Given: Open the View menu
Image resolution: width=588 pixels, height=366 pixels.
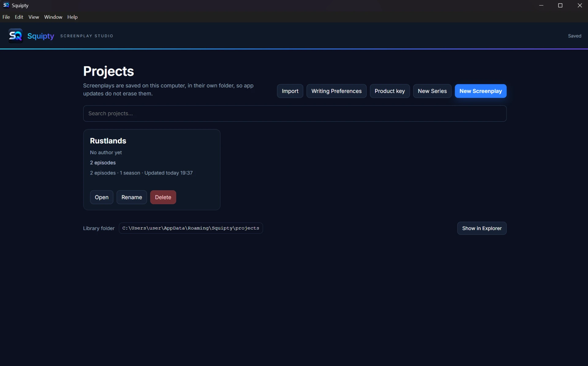Looking at the screenshot, I should (x=34, y=17).
